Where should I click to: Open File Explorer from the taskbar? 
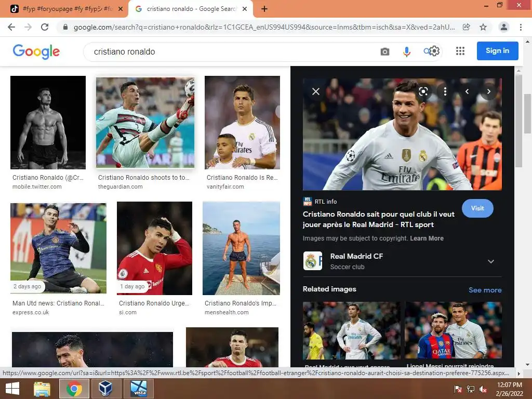(x=42, y=389)
